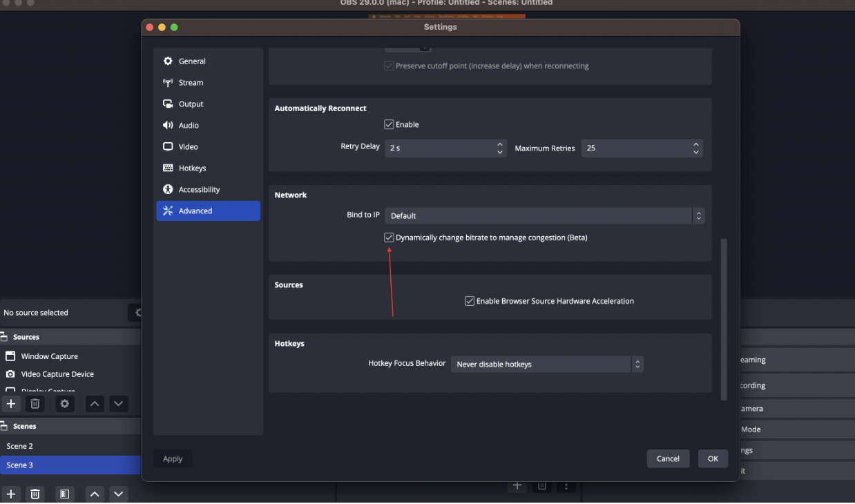
Task: Select Scene 3 in the Scenes list
Action: coord(70,465)
